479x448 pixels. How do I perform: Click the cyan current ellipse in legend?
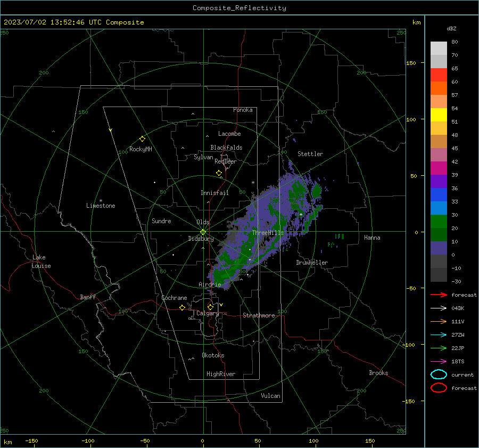pos(439,374)
